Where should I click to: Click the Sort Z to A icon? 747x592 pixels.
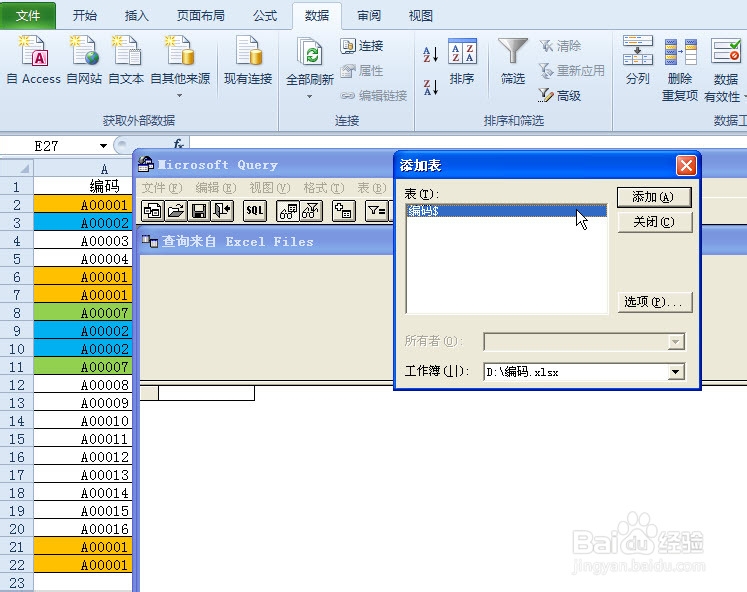pyautogui.click(x=431, y=87)
